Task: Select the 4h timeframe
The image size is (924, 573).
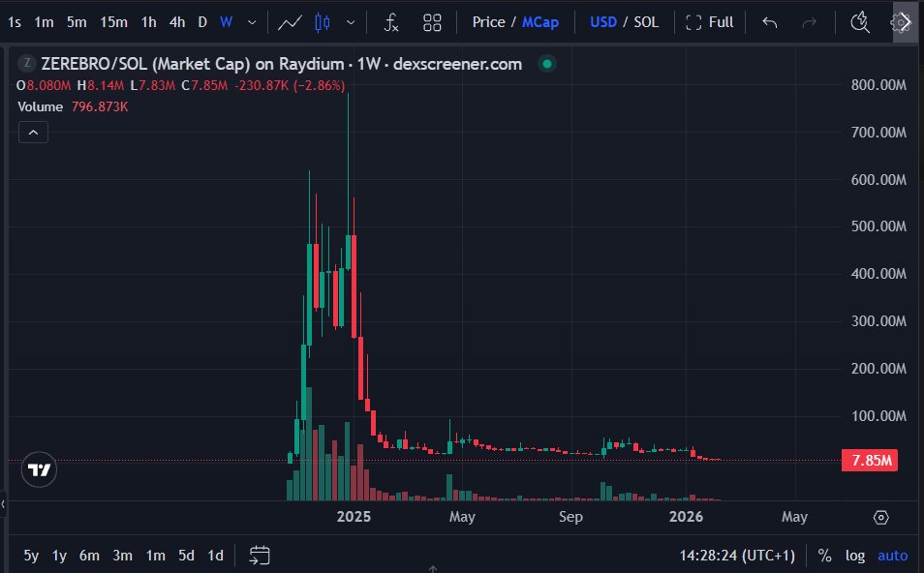Action: (x=177, y=22)
